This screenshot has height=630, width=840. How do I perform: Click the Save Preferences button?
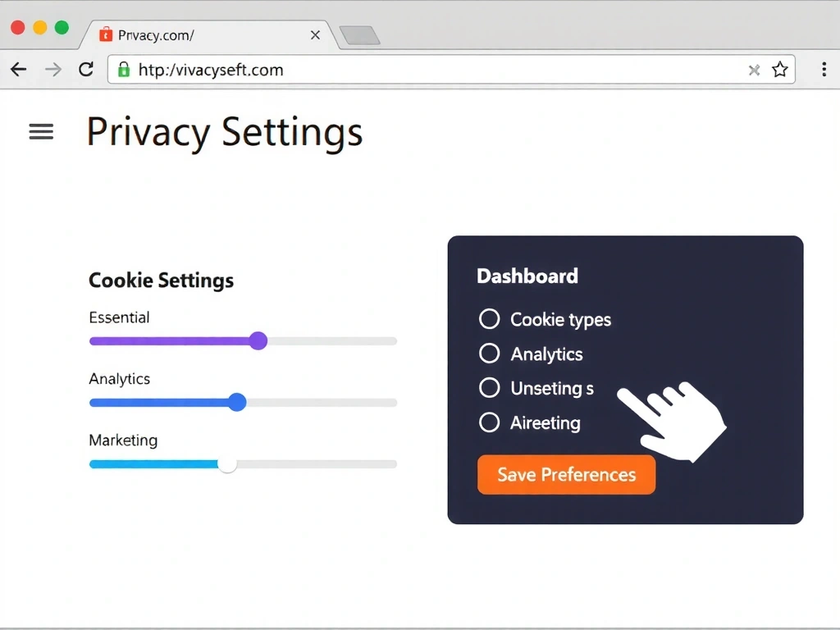(566, 475)
